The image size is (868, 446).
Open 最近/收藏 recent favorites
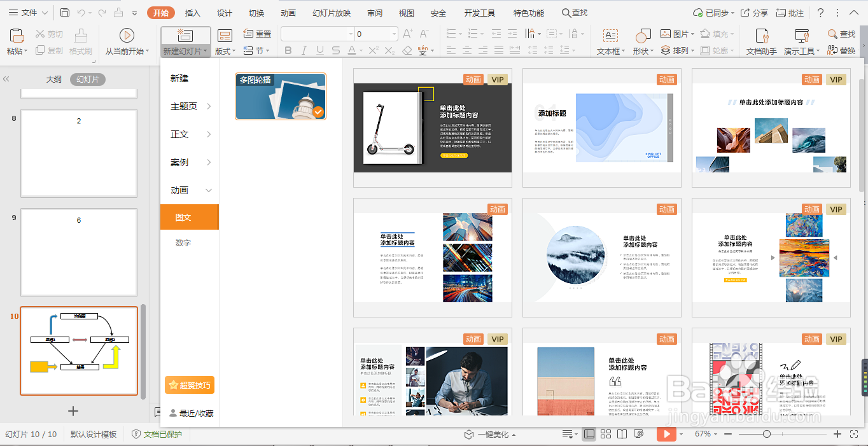click(x=192, y=413)
